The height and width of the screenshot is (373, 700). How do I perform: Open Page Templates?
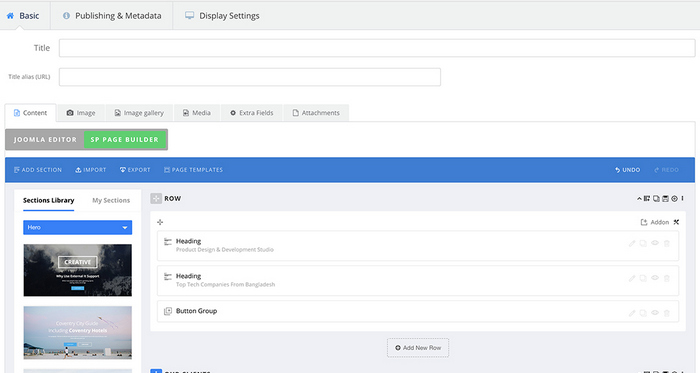tap(193, 170)
